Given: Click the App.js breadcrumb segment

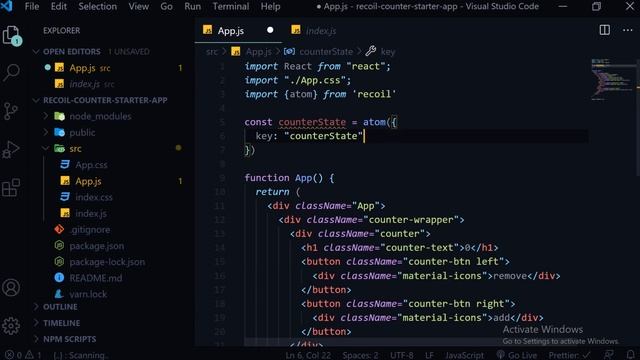Looking at the screenshot, I should (x=258, y=51).
